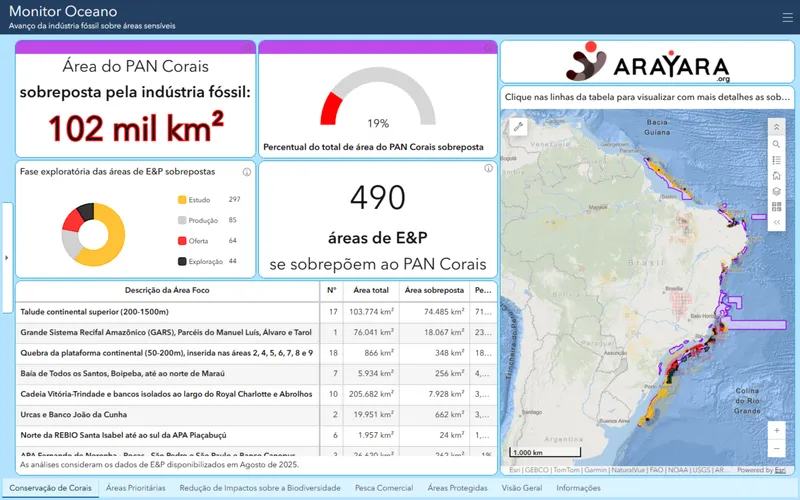Open the basemap gallery grid

776,207
